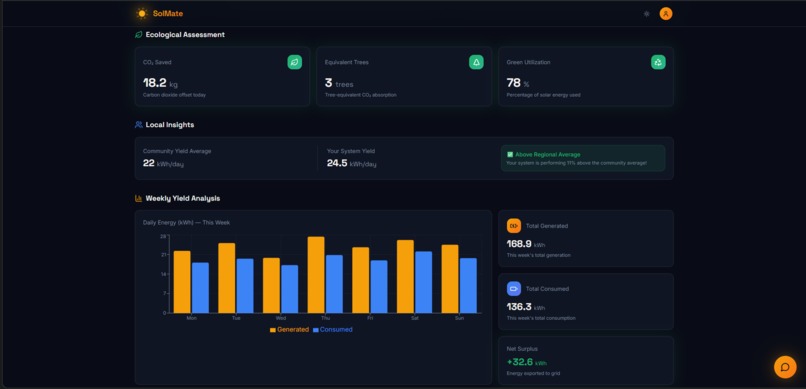
Task: Click the recycle icon in Green Utilization card
Action: [x=658, y=62]
